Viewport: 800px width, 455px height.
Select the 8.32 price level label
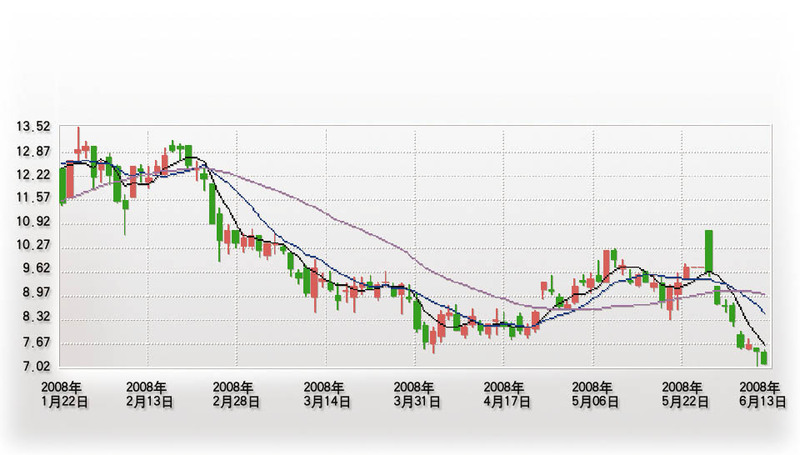(34, 317)
